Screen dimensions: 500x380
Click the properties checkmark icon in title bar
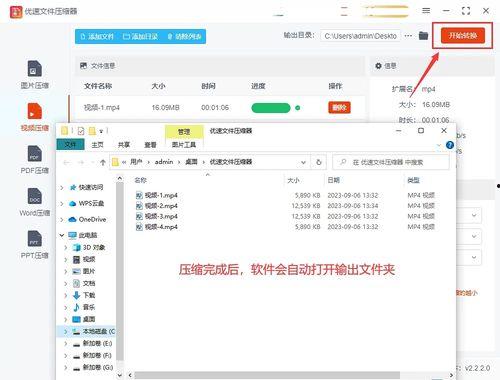pos(81,131)
